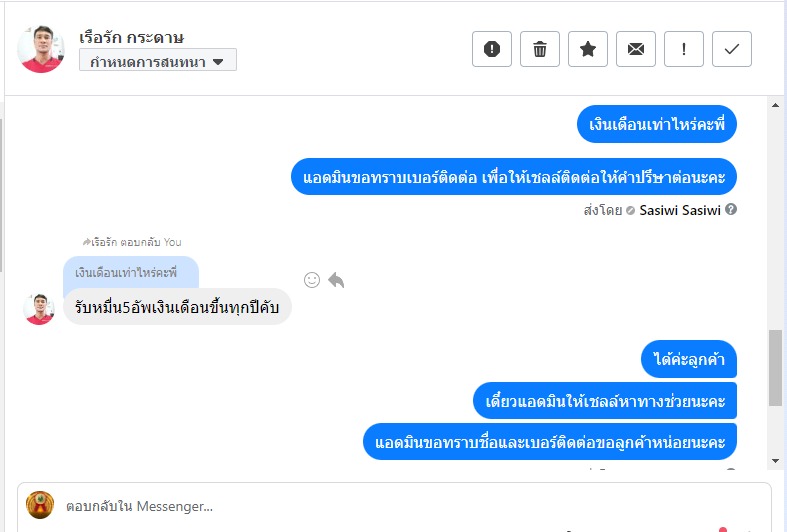
Task: Mark conversation done with the checkmark icon
Action: [732, 49]
